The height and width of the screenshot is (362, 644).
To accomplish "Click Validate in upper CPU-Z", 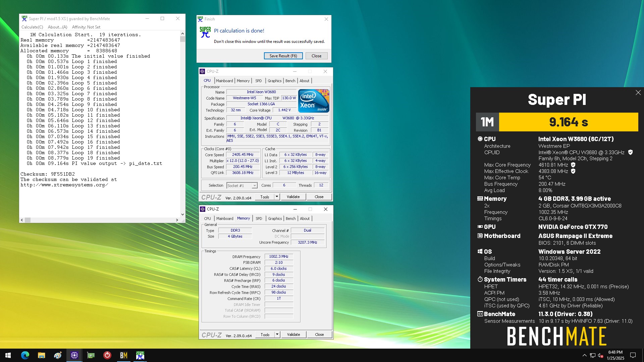I will [x=293, y=197].
